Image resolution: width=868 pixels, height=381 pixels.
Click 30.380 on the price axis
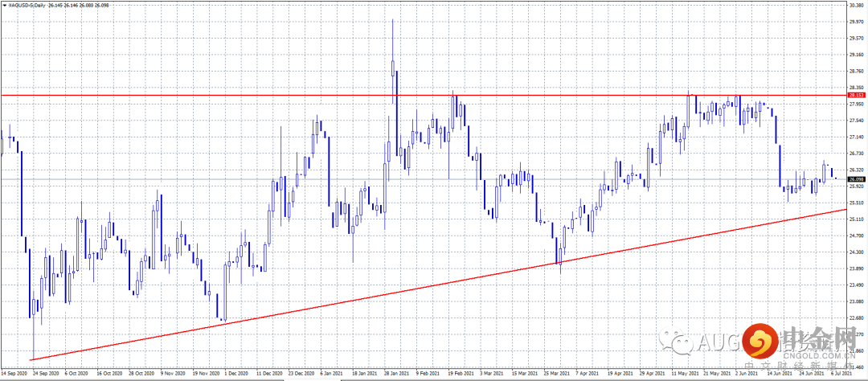tap(857, 5)
